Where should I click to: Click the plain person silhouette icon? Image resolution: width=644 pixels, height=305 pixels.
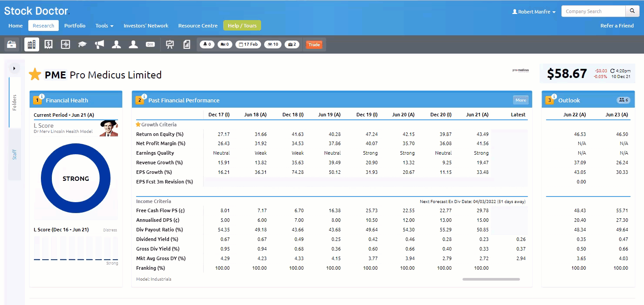click(133, 44)
